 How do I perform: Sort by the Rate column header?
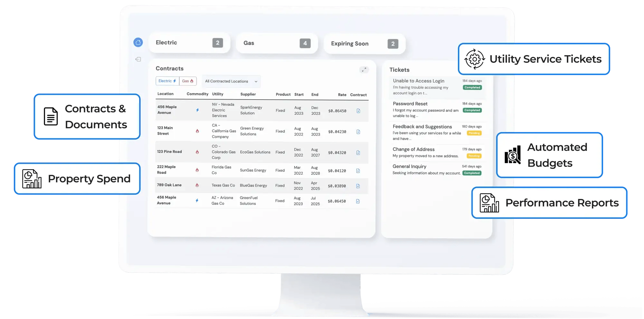(x=342, y=95)
